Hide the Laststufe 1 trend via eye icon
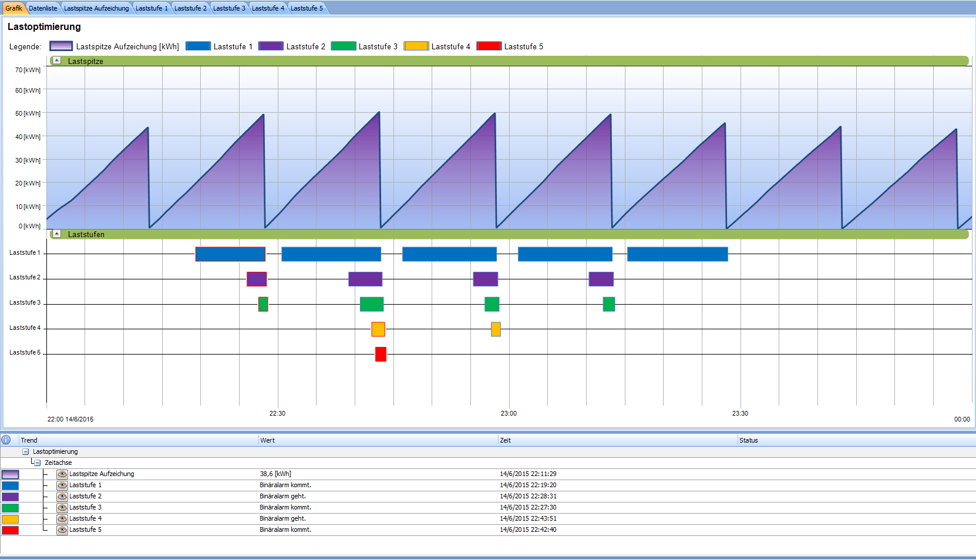Viewport: 976px width, 560px height. coord(62,485)
